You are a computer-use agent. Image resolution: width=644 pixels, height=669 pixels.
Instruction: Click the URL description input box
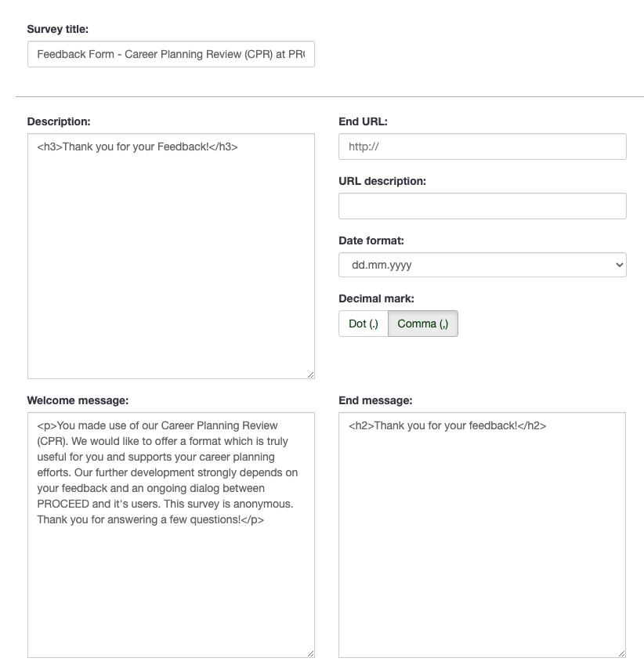482,206
